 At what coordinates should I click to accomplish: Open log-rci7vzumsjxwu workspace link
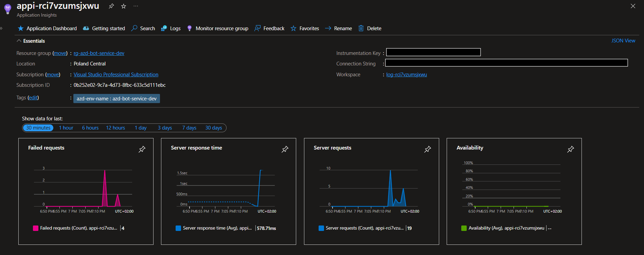point(407,75)
